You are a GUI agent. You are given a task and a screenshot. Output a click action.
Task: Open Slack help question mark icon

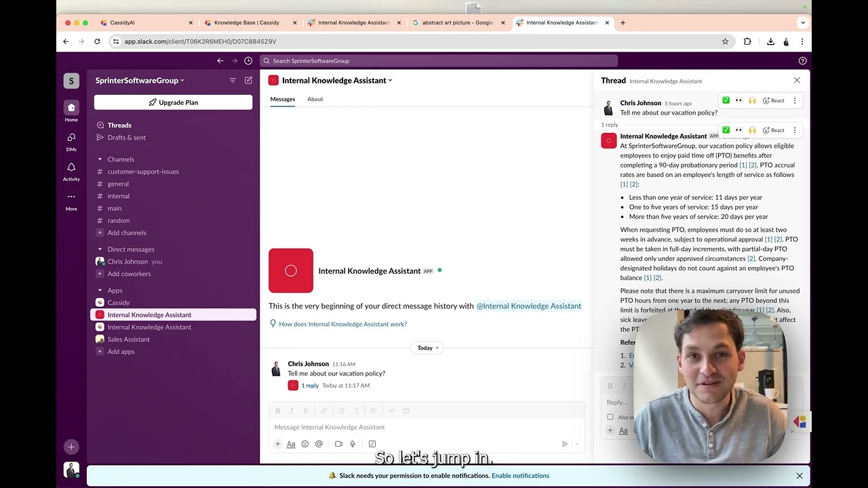click(x=803, y=61)
